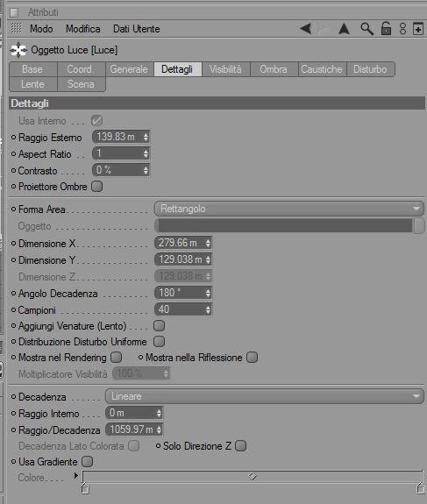Image resolution: width=427 pixels, height=504 pixels.
Task: Switch to the Disturbo tab
Action: click(x=371, y=69)
